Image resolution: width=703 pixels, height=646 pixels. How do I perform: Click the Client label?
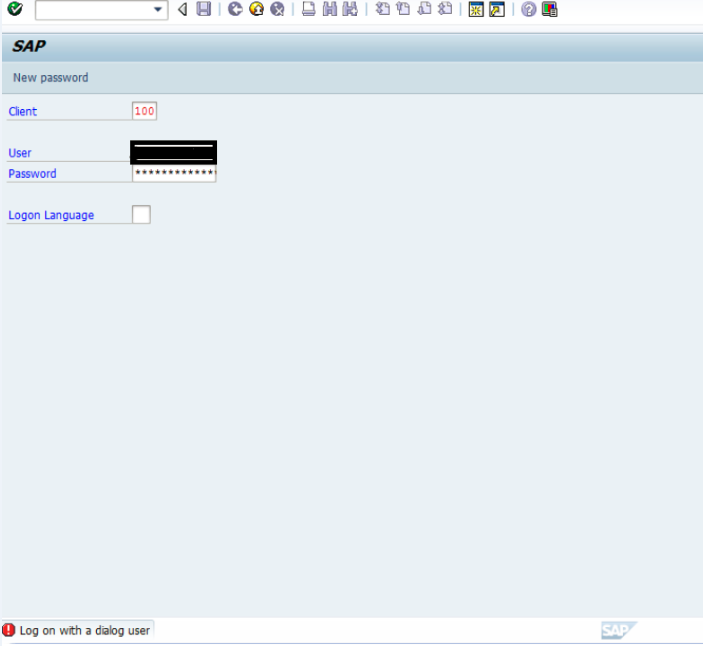[23, 111]
